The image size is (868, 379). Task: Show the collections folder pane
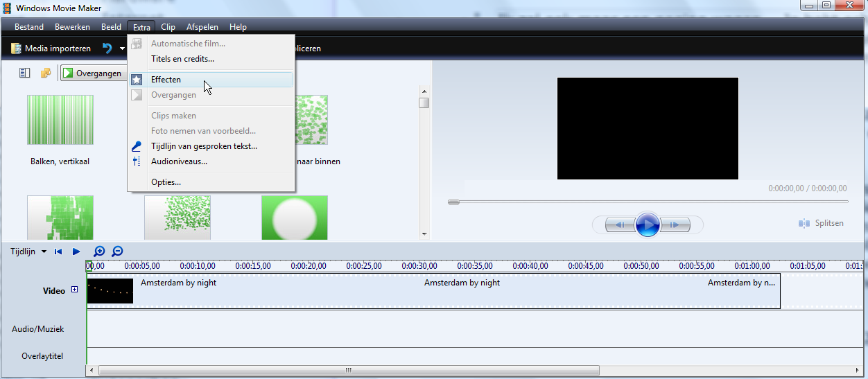tap(46, 73)
